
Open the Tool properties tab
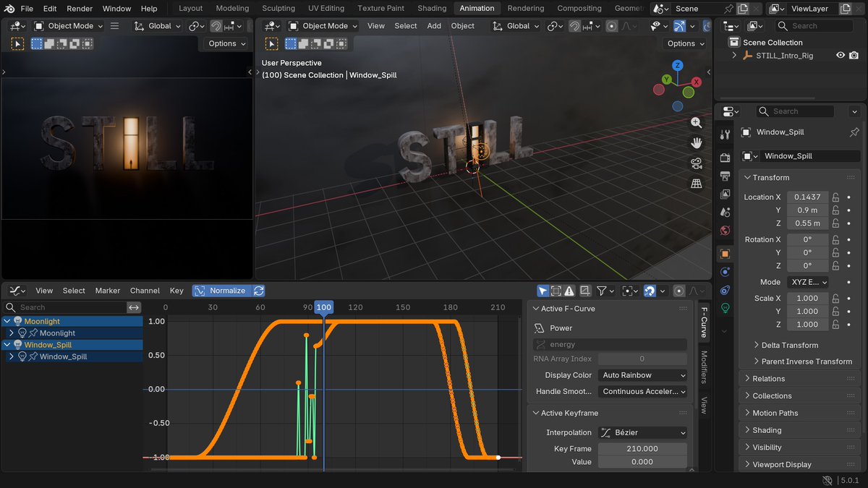click(726, 135)
